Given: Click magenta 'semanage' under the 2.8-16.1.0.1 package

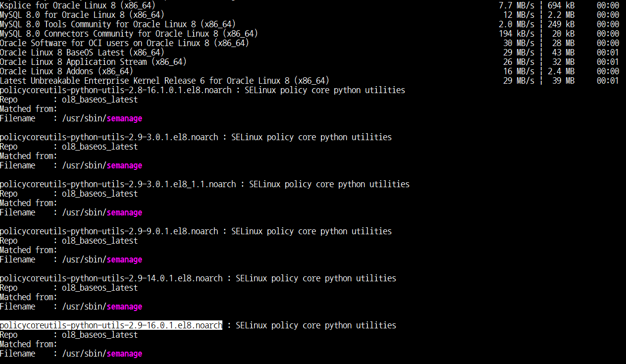Looking at the screenshot, I should 125,119.
